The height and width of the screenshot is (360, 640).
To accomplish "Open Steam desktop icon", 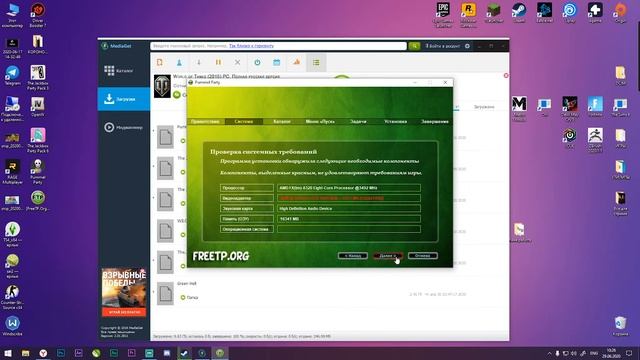I will tap(519, 13).
